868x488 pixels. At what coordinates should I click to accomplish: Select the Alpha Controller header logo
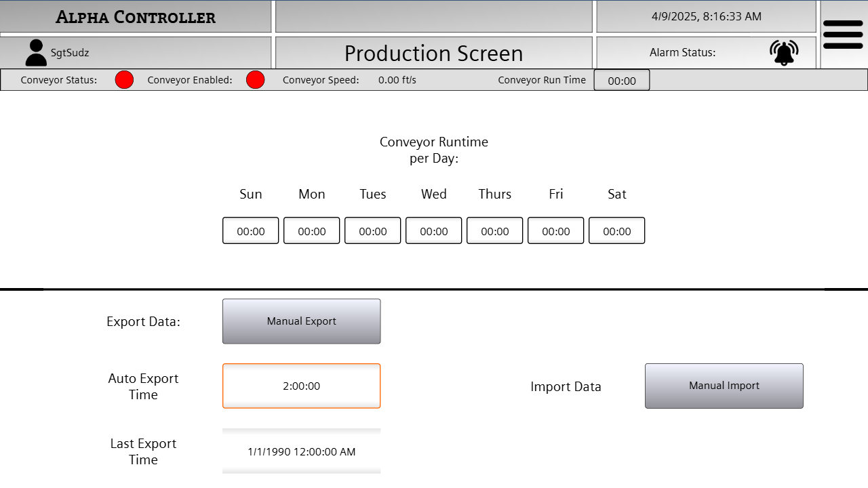click(136, 16)
